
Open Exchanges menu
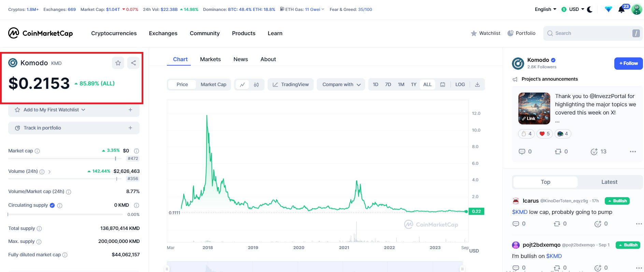click(163, 33)
